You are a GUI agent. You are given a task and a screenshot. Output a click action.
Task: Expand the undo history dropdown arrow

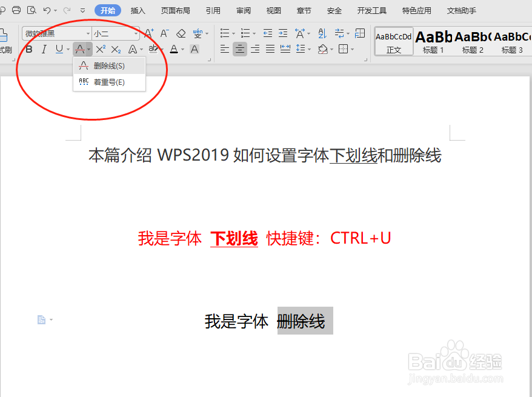click(x=55, y=11)
